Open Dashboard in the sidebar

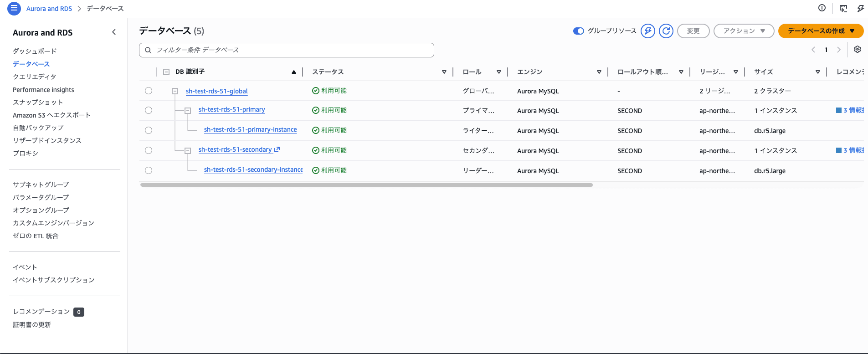(35, 51)
